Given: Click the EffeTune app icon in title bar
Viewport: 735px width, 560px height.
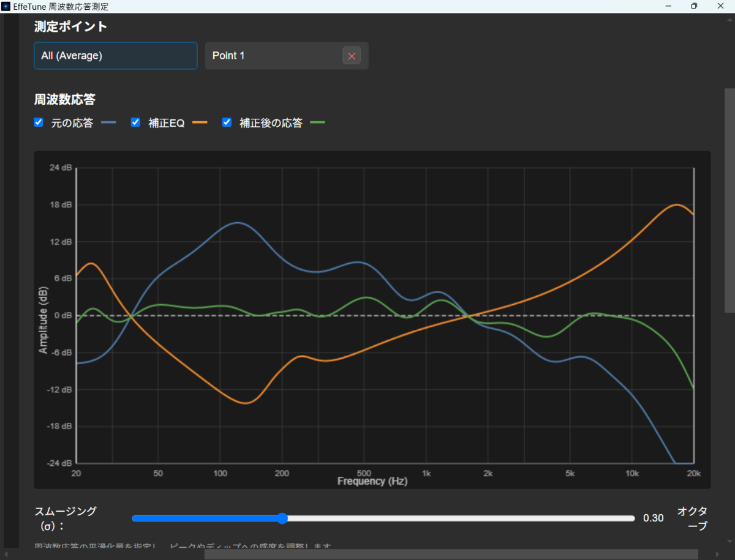Looking at the screenshot, I should click(x=6, y=6).
